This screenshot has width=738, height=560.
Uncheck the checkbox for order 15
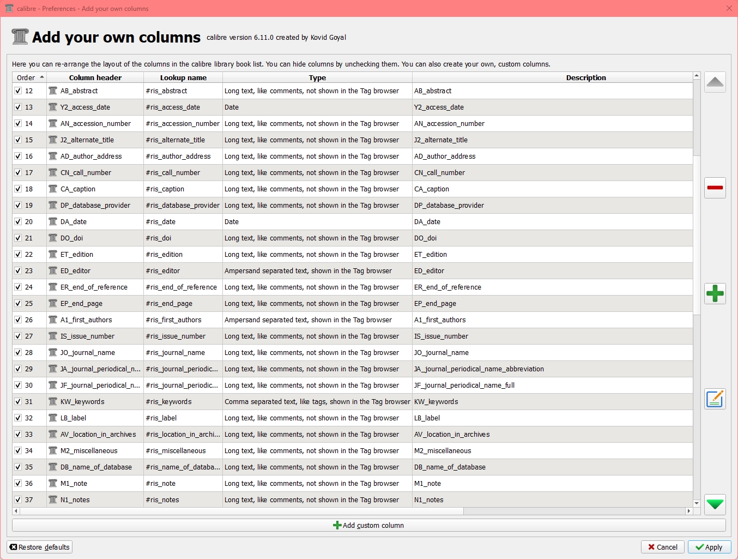(x=18, y=140)
